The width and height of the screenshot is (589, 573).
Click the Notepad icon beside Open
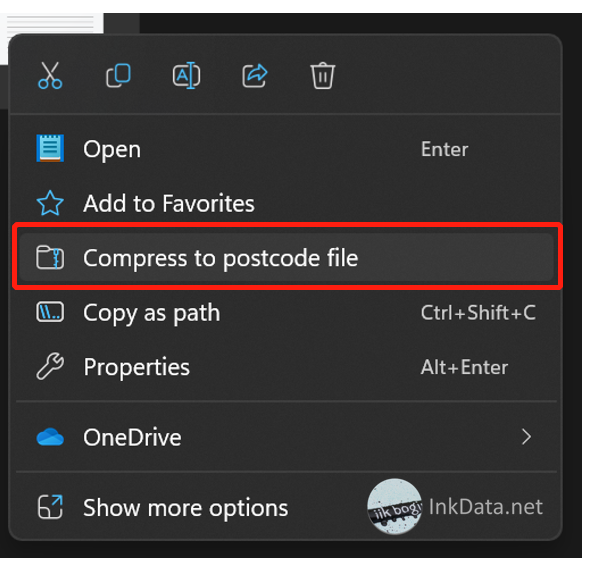tap(50, 149)
